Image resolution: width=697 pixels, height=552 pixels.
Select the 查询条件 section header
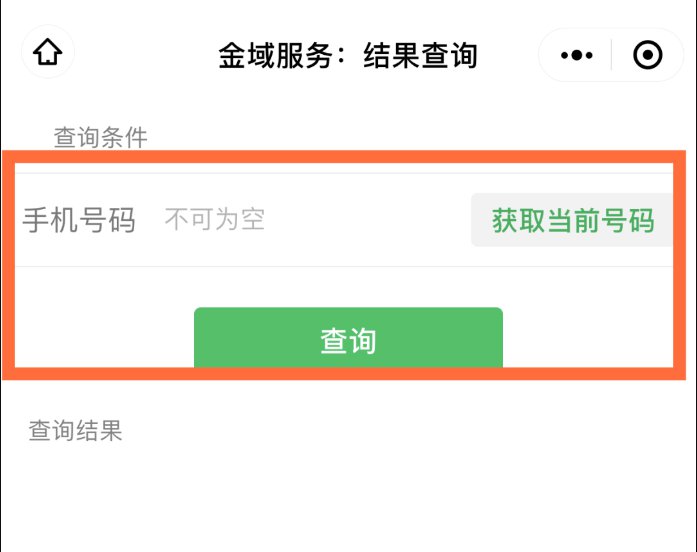[x=100, y=138]
